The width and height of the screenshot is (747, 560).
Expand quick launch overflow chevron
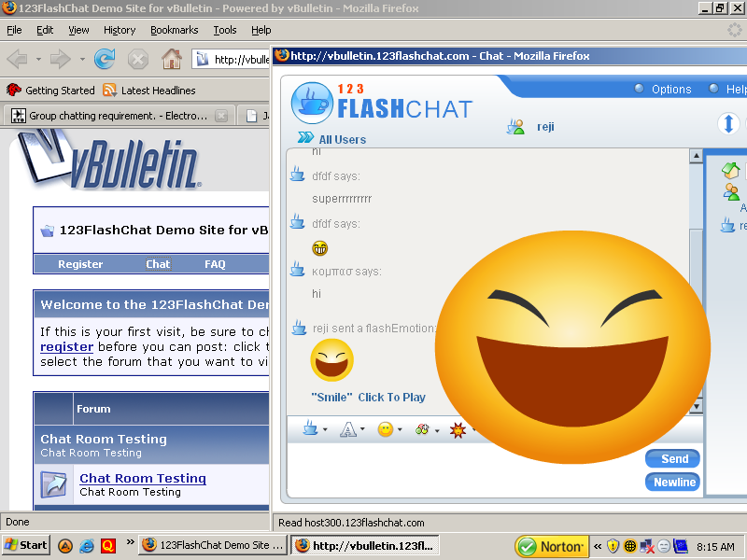[x=130, y=542]
